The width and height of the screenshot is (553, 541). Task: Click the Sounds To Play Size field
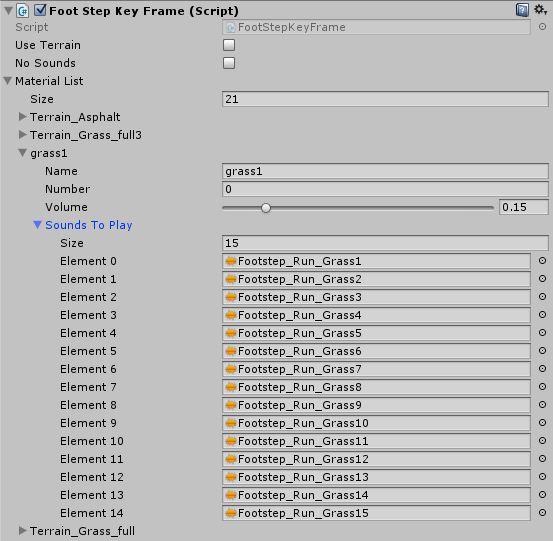click(x=385, y=243)
